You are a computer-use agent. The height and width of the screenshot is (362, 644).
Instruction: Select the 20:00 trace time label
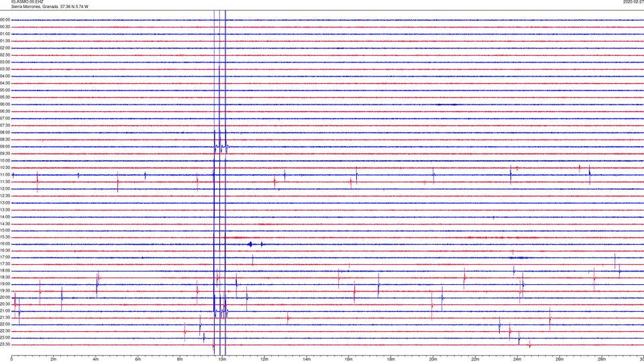pos(5,298)
